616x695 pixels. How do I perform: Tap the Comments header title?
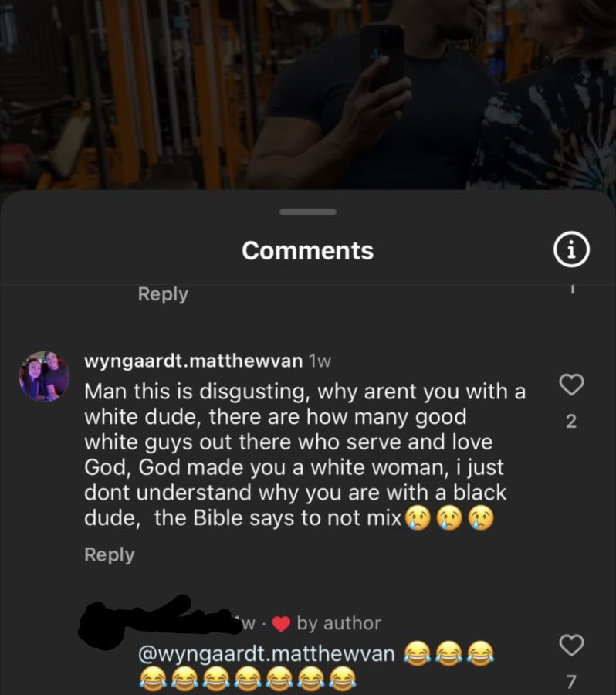click(307, 250)
